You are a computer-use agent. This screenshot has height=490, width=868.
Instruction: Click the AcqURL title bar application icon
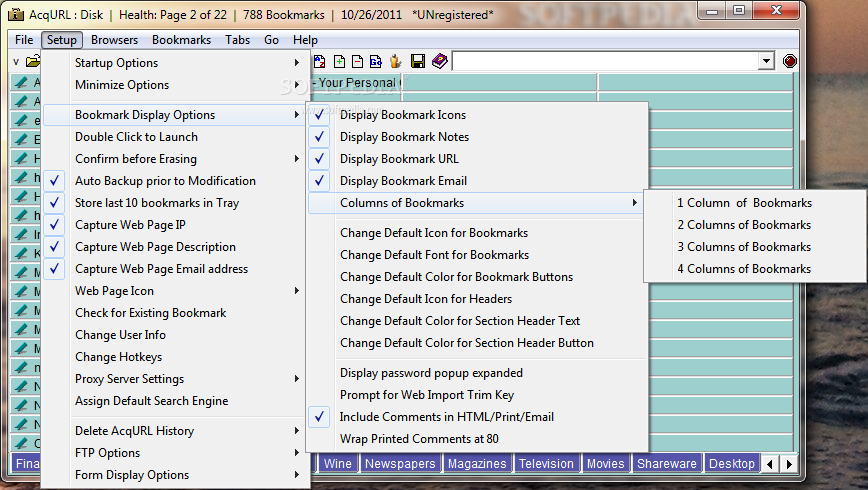point(17,14)
